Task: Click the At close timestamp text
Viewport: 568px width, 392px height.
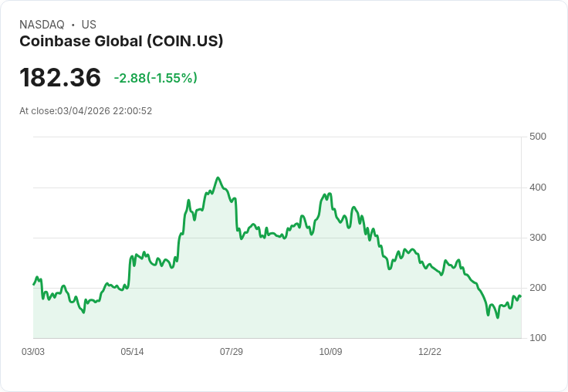Action: click(x=86, y=110)
